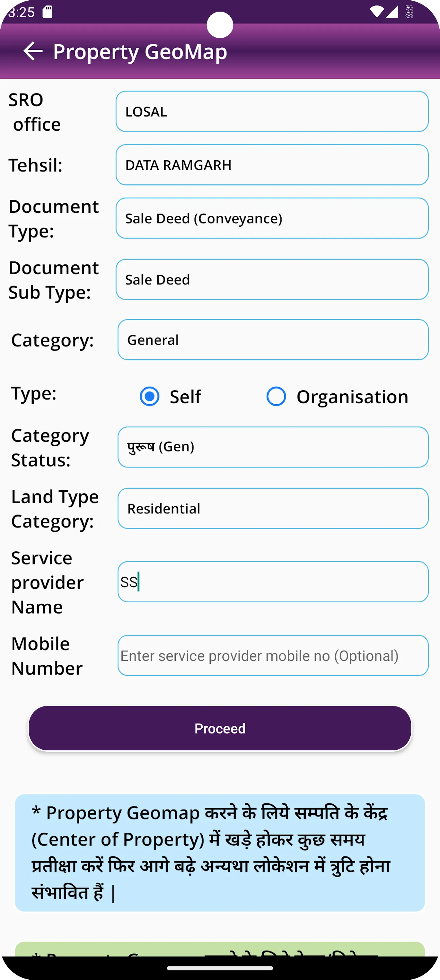The width and height of the screenshot is (440, 980).
Task: Focus the Mobile Number input field
Action: tap(273, 655)
